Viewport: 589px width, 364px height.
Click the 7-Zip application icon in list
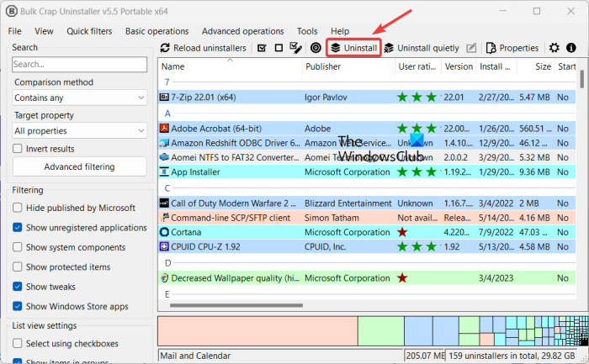(x=164, y=98)
